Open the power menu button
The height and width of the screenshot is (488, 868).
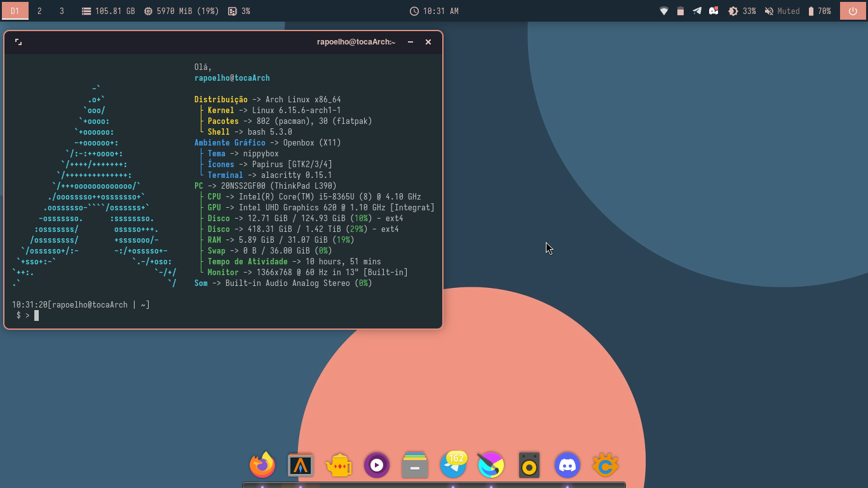pos(853,11)
